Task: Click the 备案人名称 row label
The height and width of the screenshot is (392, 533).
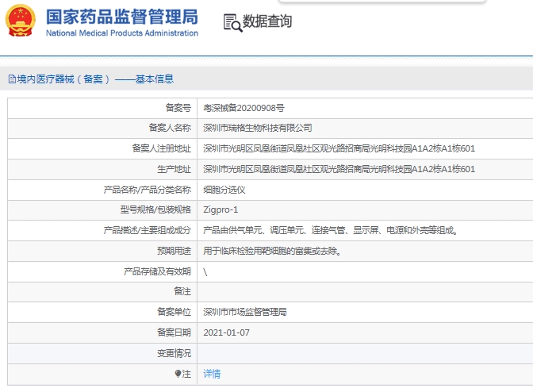Action: pos(170,128)
